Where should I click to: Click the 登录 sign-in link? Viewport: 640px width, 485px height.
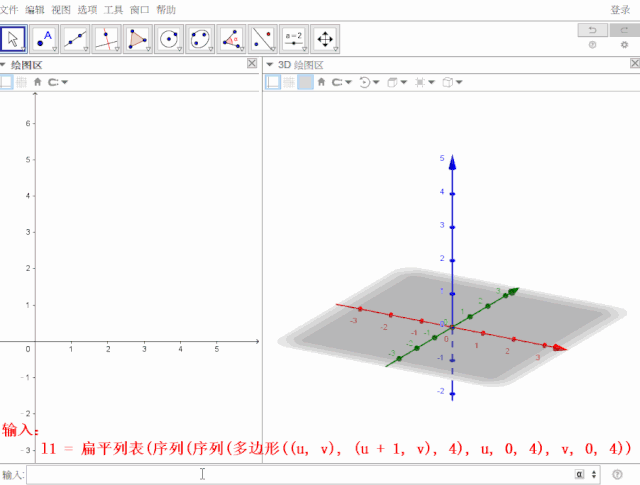click(x=620, y=9)
